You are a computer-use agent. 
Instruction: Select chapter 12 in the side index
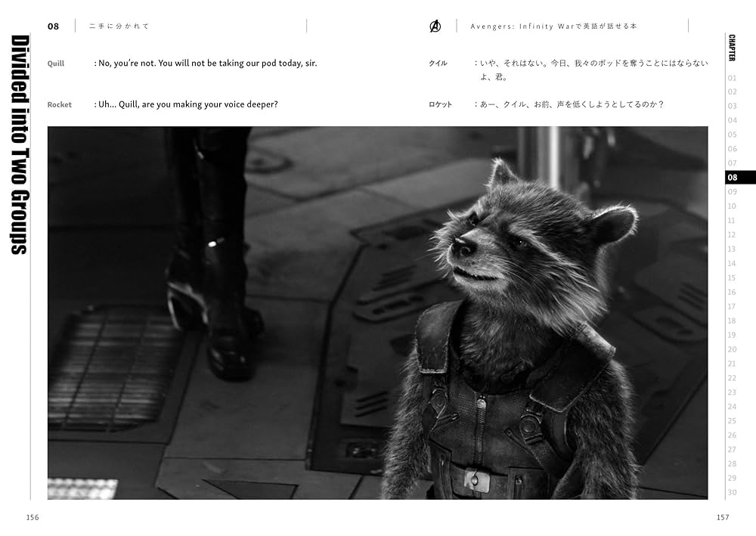click(x=732, y=235)
